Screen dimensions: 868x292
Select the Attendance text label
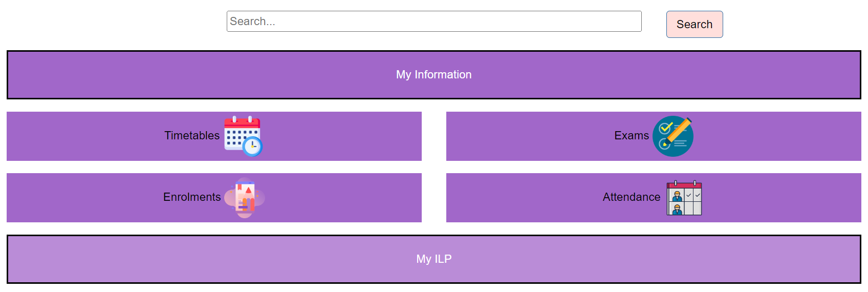coord(631,197)
